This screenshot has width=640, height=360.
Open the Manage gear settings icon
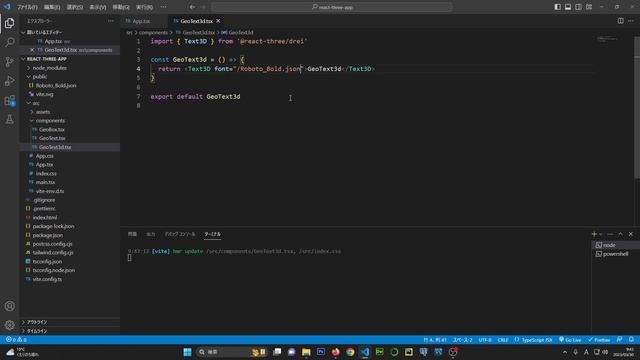(x=9, y=325)
